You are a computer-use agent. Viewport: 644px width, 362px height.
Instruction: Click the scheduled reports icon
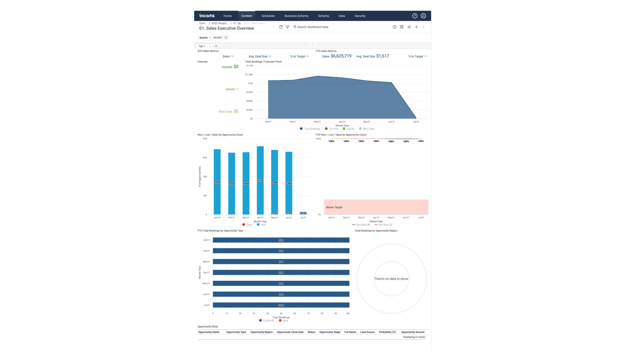[402, 27]
